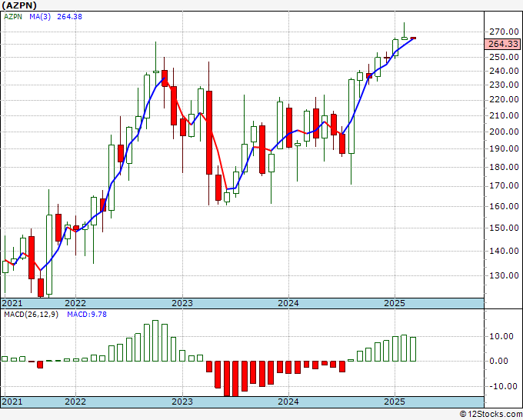Click 2025 on the price chart timeline
This screenshot has width=523, height=420.
pos(395,303)
